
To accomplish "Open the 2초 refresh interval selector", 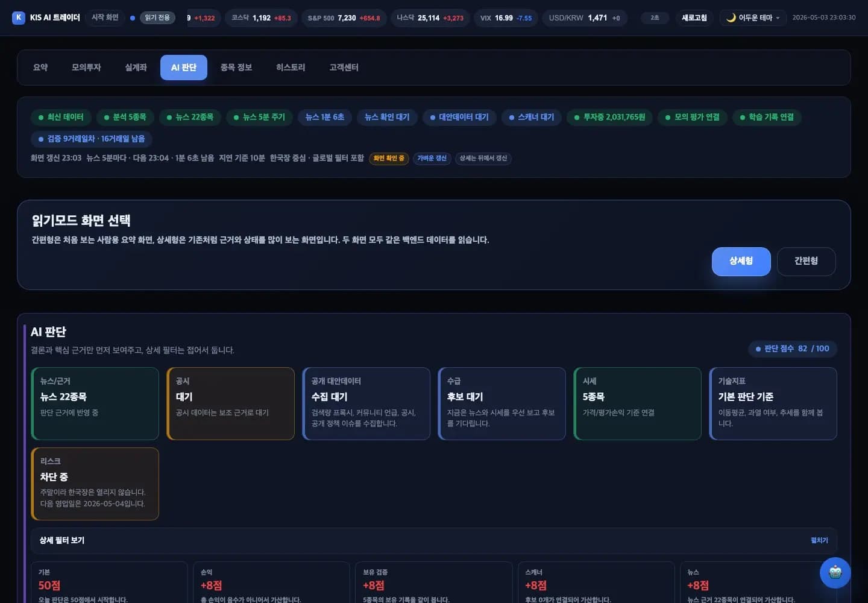I will tap(655, 17).
